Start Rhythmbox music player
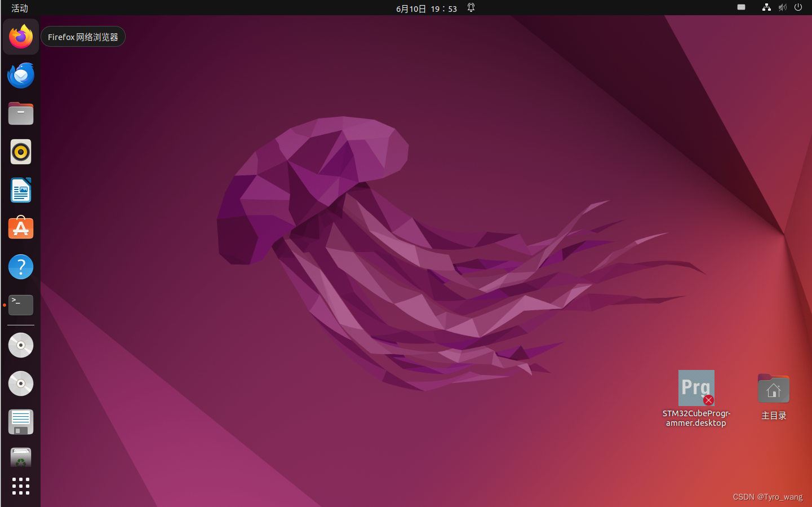 [x=20, y=152]
